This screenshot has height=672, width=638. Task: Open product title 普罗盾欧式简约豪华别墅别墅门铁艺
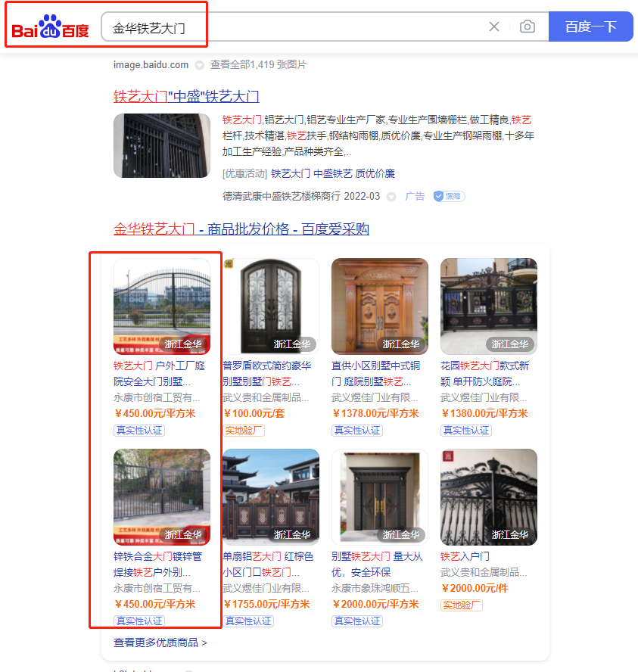[x=267, y=374]
